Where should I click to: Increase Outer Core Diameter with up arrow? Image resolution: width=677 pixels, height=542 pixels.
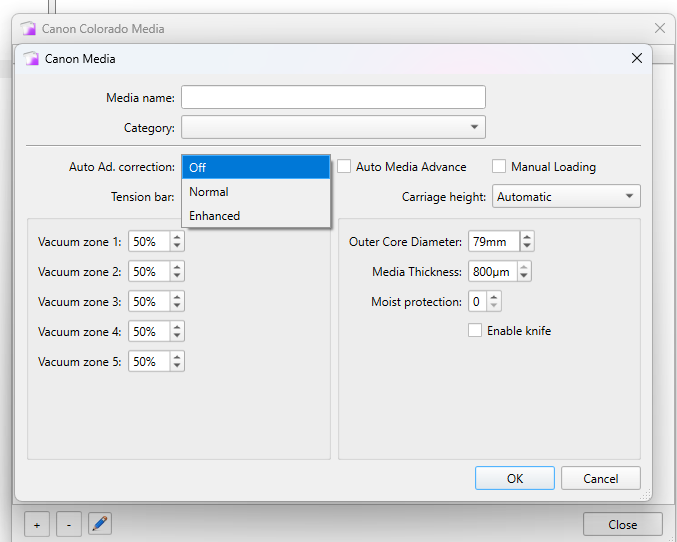[527, 237]
